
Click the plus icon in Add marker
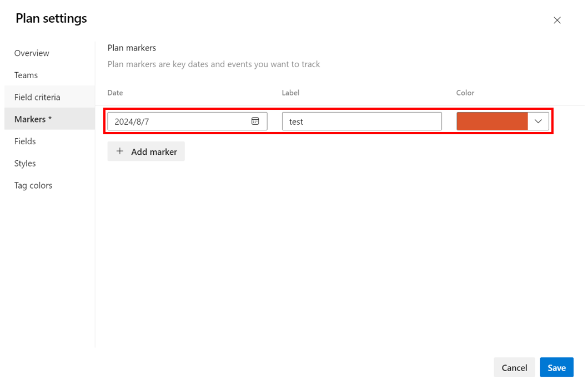coord(119,151)
